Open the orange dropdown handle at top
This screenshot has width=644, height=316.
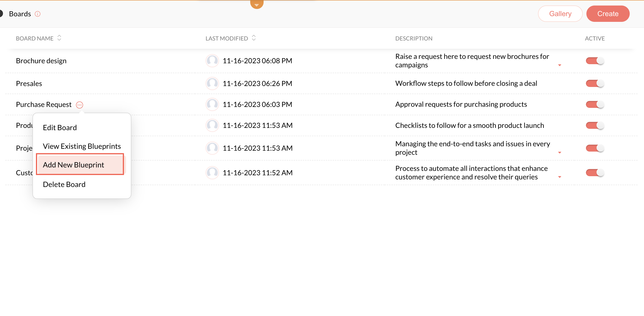pos(257,4)
